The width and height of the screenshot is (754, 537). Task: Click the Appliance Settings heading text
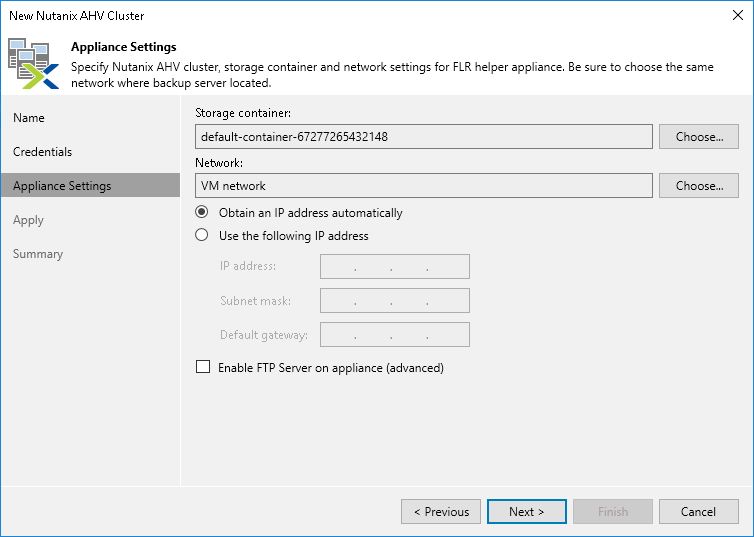[x=124, y=47]
